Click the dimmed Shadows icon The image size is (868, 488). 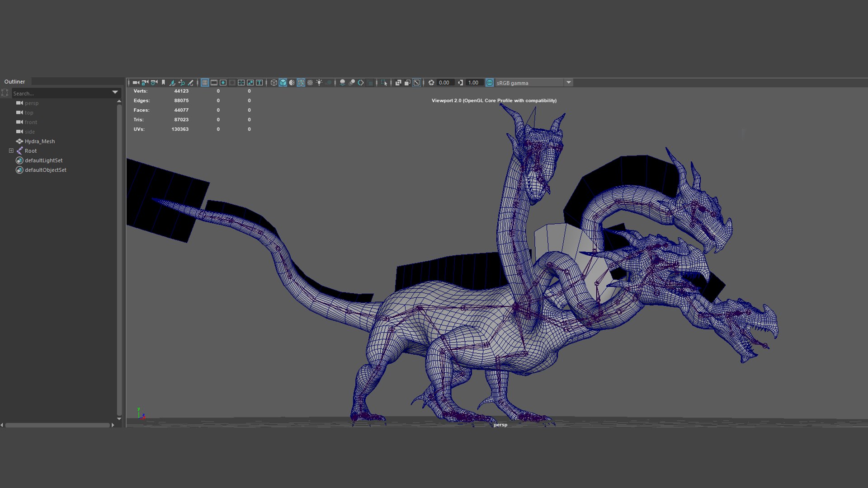(329, 83)
